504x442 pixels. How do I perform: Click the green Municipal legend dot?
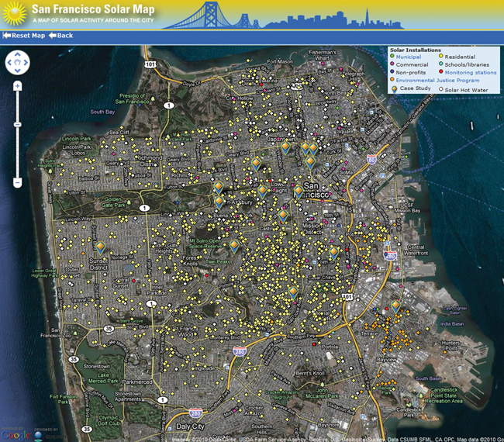tap(392, 56)
